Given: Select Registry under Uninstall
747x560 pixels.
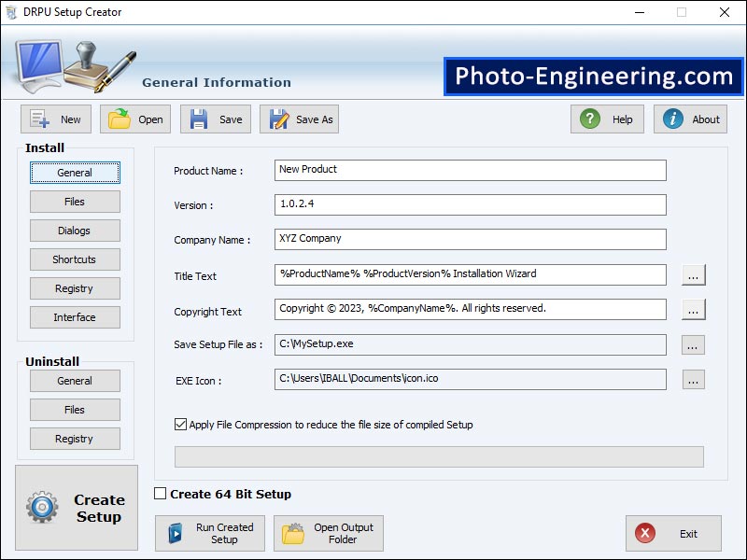Looking at the screenshot, I should coord(75,438).
